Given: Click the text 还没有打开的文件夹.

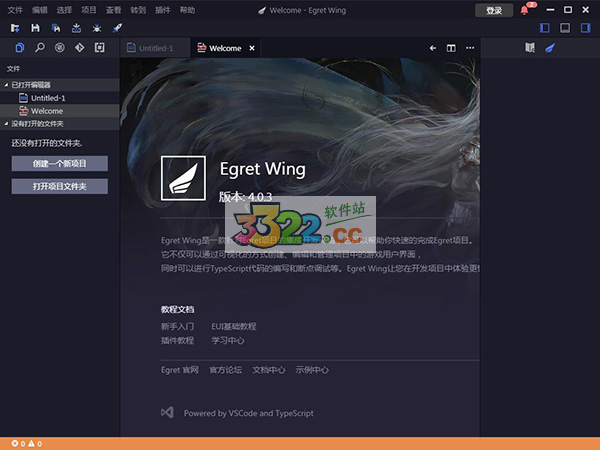Looking at the screenshot, I should pos(47,143).
